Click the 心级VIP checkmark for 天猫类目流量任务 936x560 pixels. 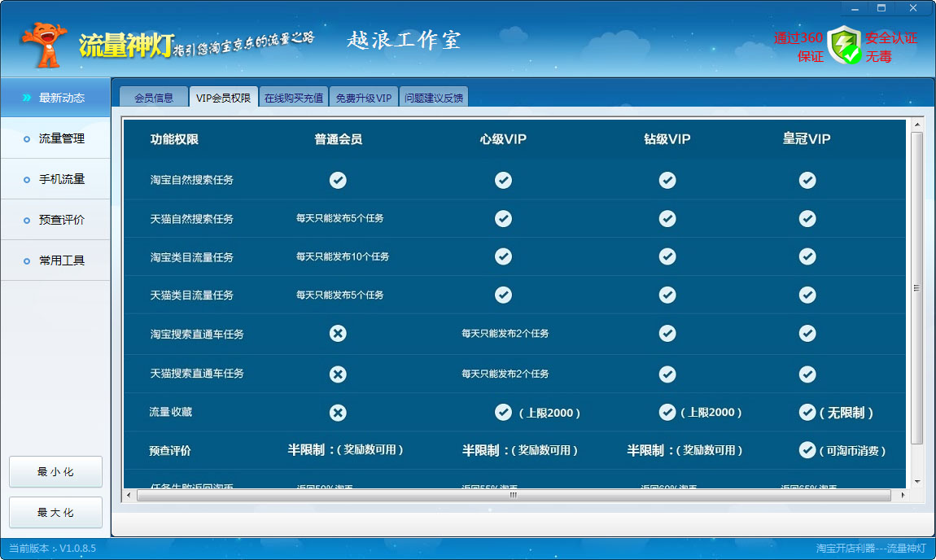[503, 295]
